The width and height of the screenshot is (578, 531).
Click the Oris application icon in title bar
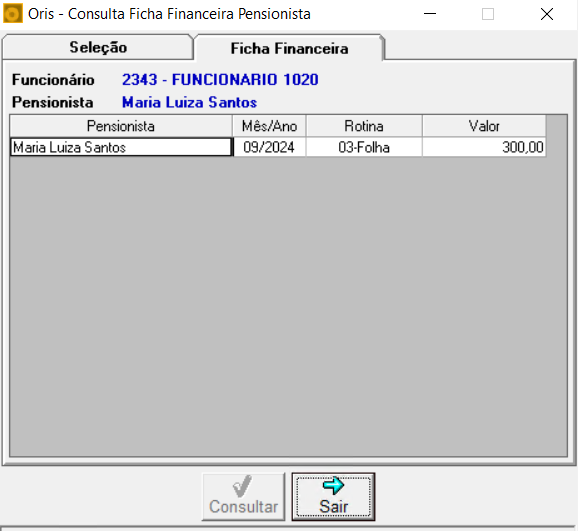(x=13, y=14)
